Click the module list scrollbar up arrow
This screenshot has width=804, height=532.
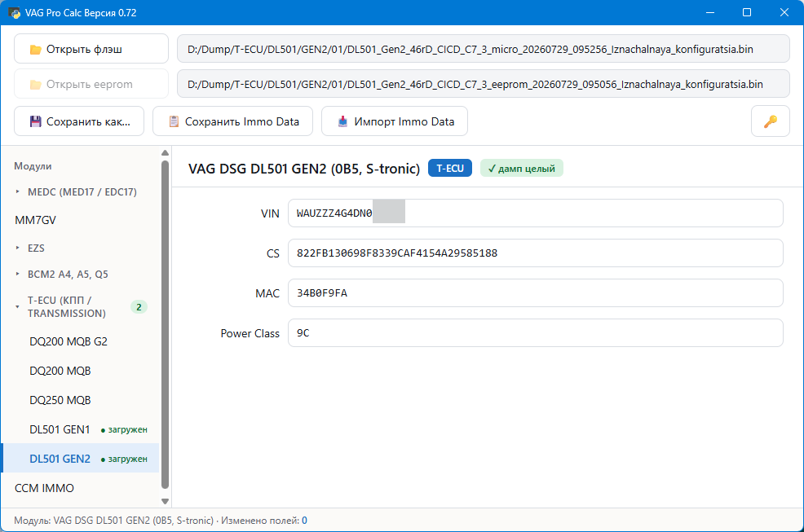coord(165,152)
